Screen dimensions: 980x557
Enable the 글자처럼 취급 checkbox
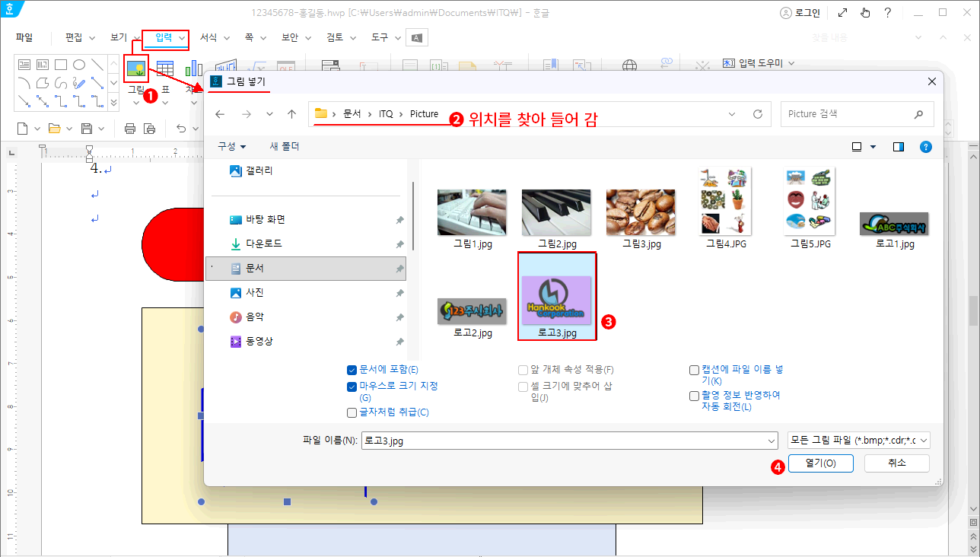pos(352,412)
